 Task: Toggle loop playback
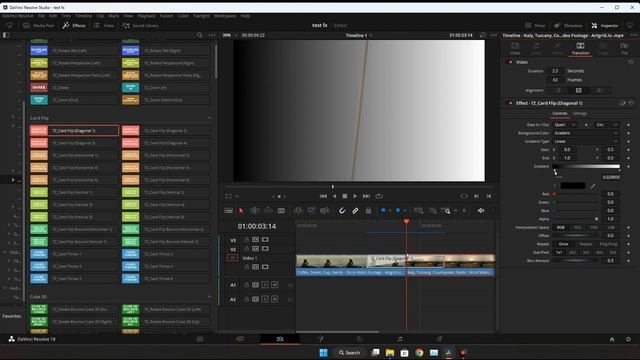[x=379, y=196]
